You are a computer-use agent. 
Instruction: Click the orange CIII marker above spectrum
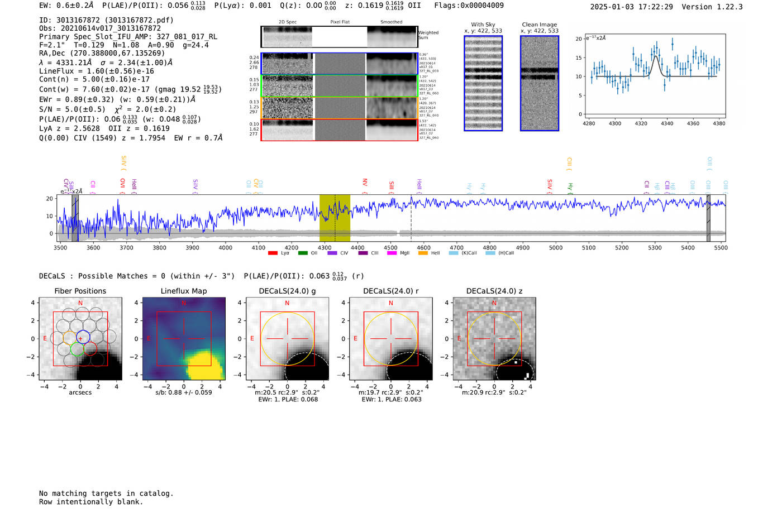[569, 164]
